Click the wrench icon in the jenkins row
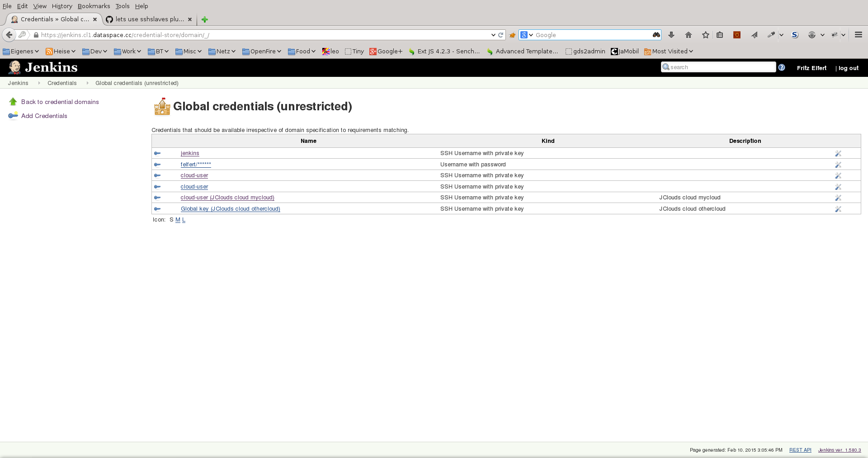The width and height of the screenshot is (868, 458). tap(838, 154)
